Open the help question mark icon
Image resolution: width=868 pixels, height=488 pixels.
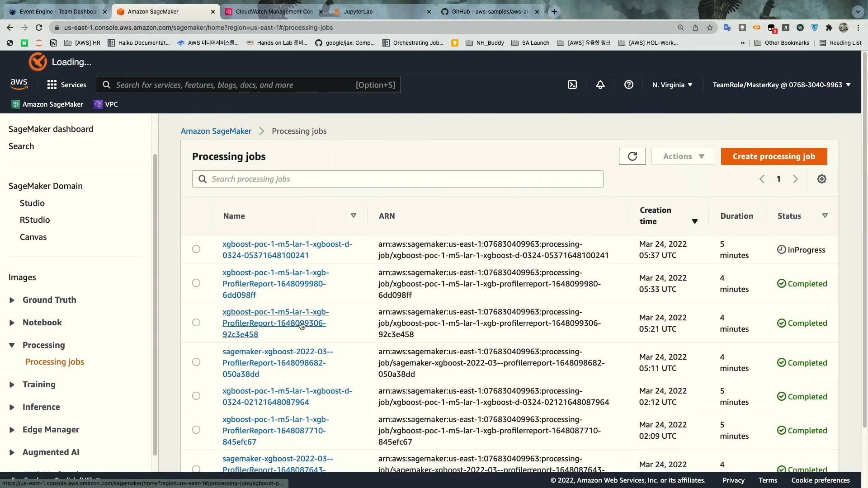point(629,84)
